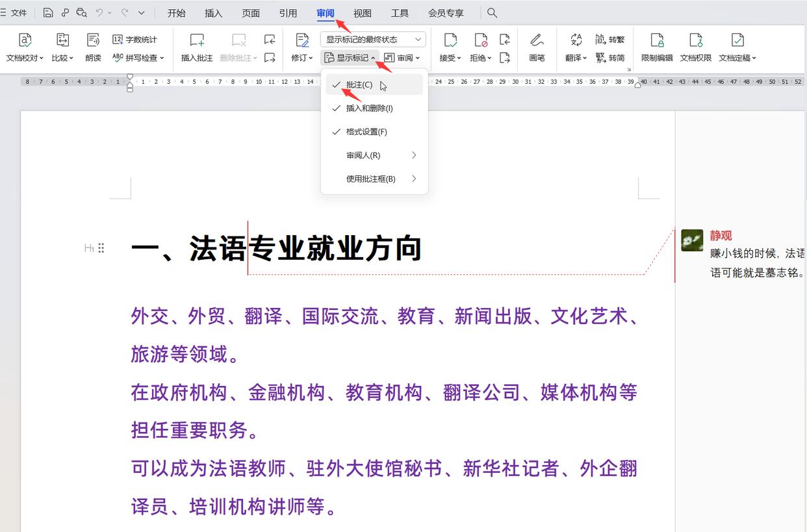807x532 pixels.
Task: Click 转繁 convert to traditional
Action: pyautogui.click(x=609, y=40)
